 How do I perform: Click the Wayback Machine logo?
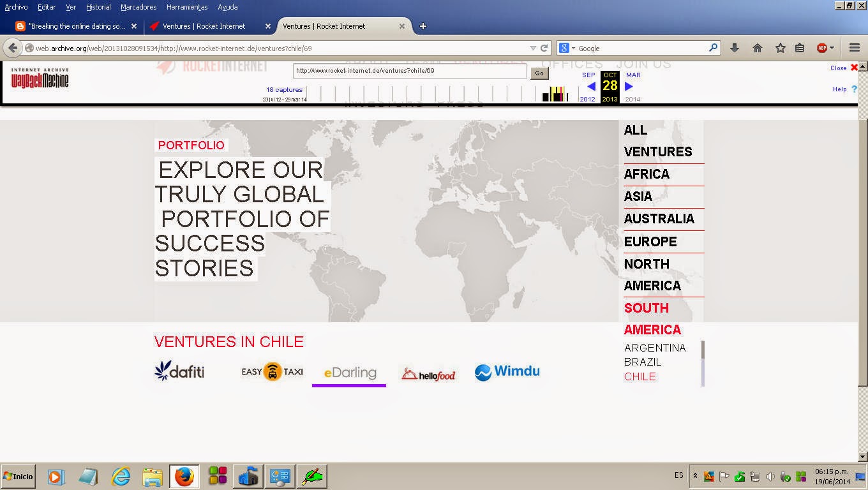tap(40, 78)
